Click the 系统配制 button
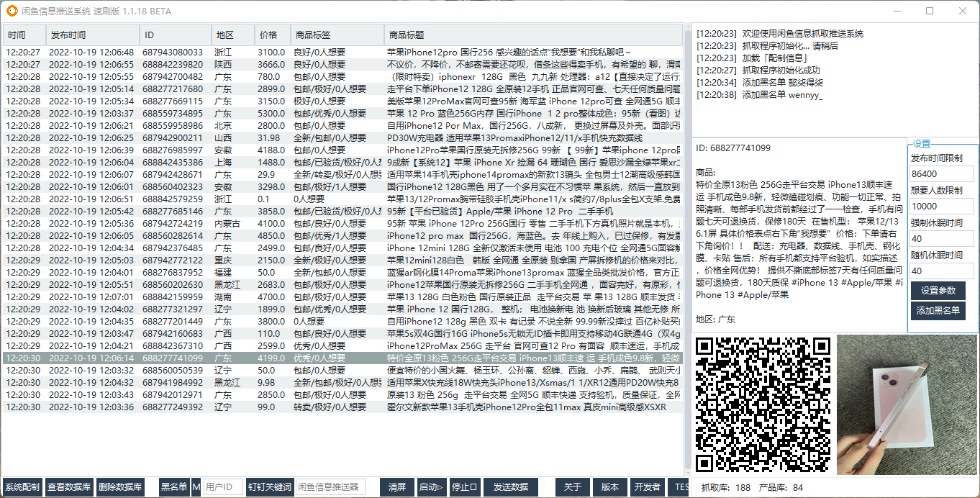Viewport: 980px width, 498px height. point(23,487)
